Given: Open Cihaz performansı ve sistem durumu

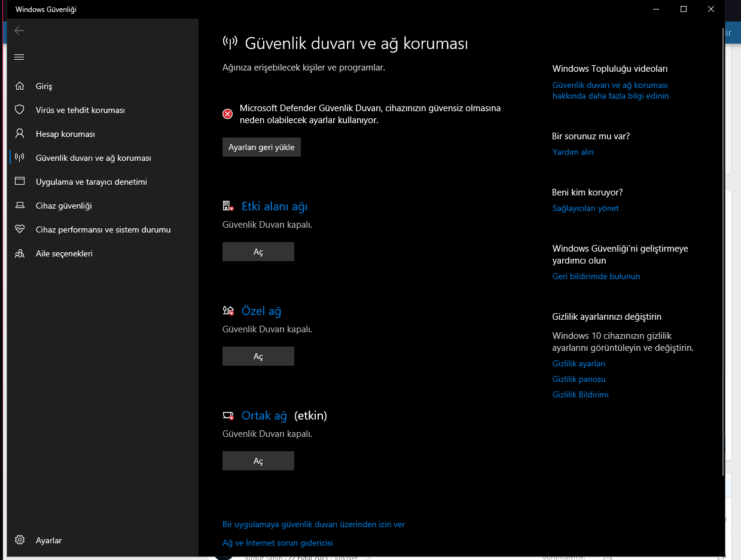Looking at the screenshot, I should (x=103, y=229).
